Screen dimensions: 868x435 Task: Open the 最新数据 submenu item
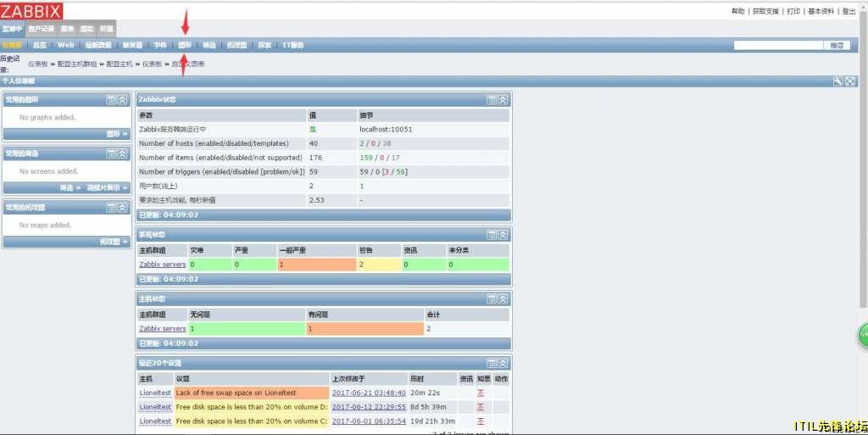click(98, 46)
